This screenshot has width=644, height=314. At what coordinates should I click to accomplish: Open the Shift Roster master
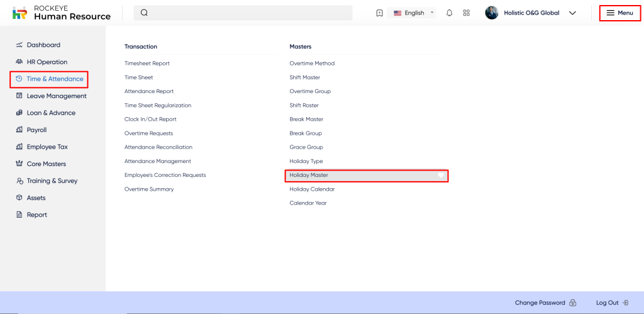click(x=304, y=105)
